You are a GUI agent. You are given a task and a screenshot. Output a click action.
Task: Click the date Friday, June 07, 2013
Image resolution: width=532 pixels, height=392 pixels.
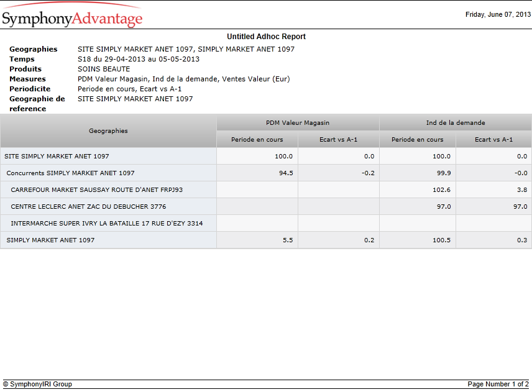498,14
